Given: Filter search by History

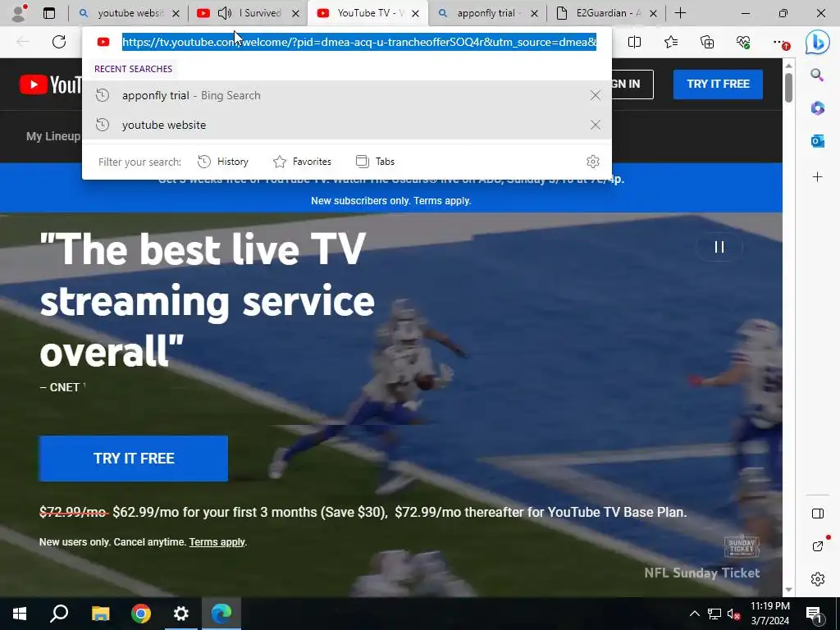Looking at the screenshot, I should tap(223, 162).
